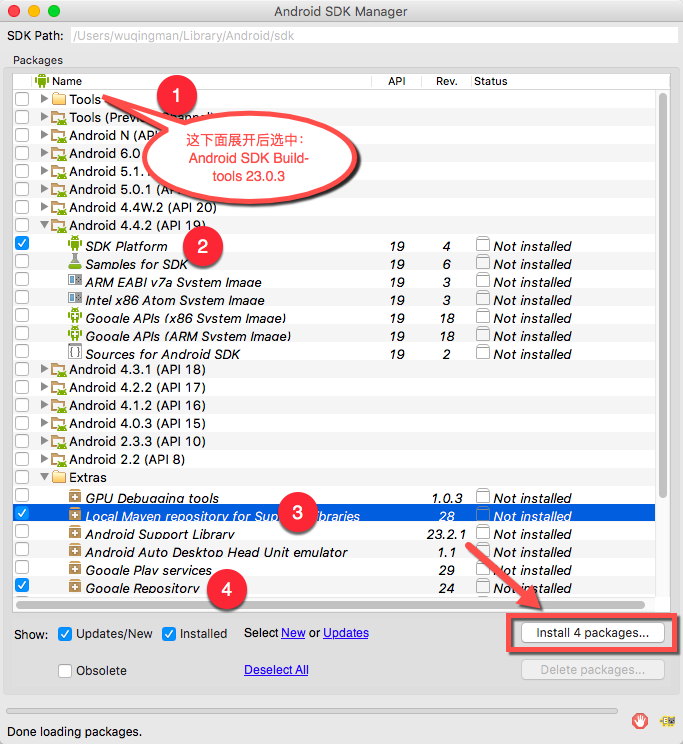Screen dimensions: 683x744
Task: Expand the Tools tree node
Action: point(44,99)
